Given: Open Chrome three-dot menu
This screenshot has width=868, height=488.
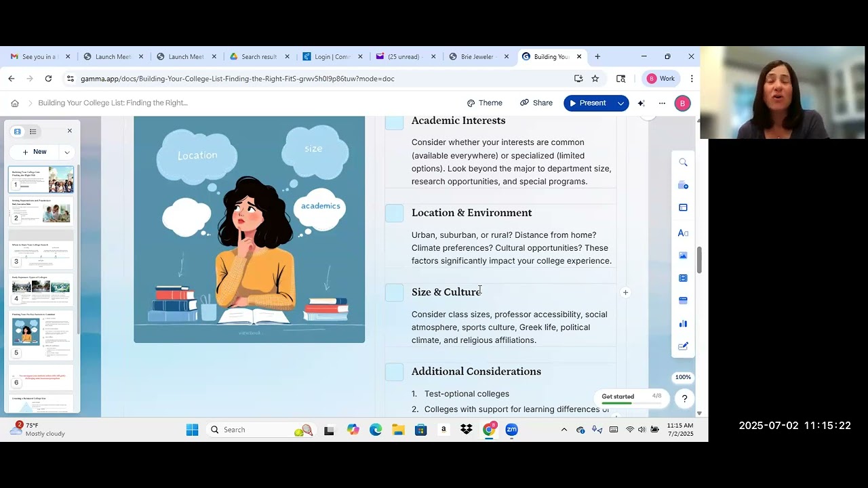Looking at the screenshot, I should click(x=692, y=79).
